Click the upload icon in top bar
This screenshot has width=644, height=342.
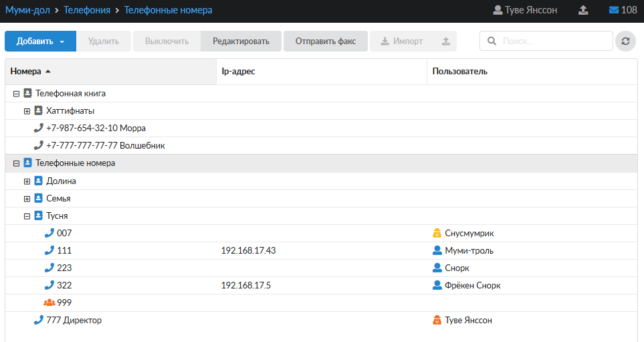point(583,10)
